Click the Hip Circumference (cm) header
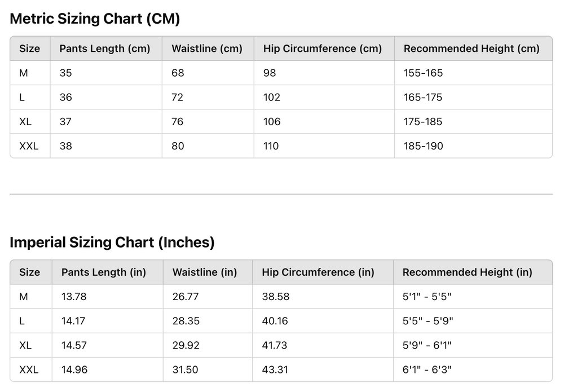The width and height of the screenshot is (564, 392). point(323,49)
